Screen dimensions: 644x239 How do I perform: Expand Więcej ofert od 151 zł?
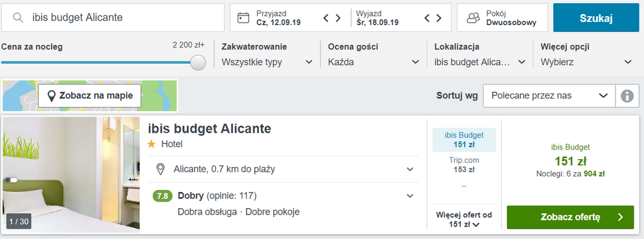[464, 219]
